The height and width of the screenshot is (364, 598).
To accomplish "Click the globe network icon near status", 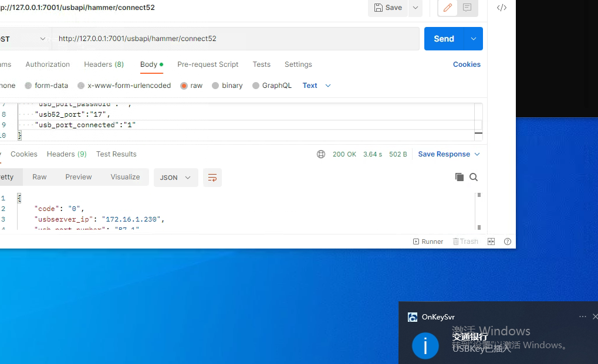I will tap(321, 154).
